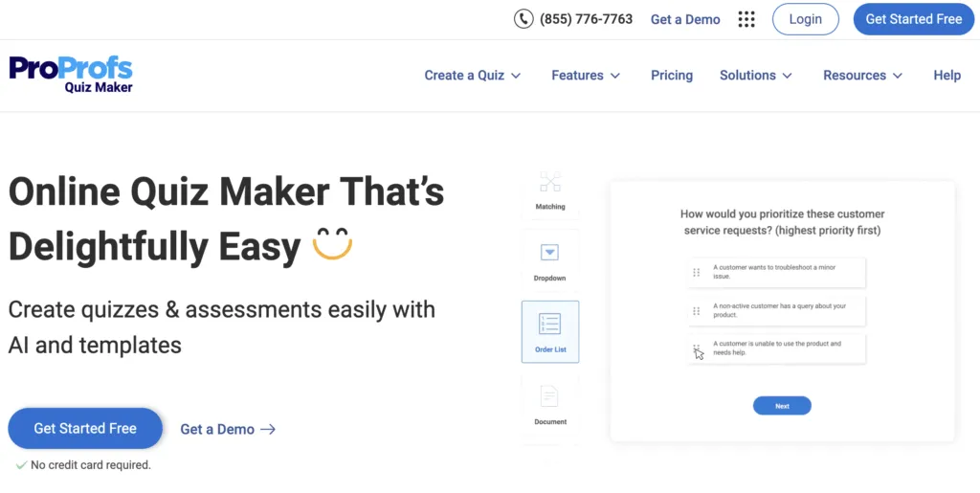Open the nine-dot apps grid icon
980x493 pixels.
[x=746, y=19]
